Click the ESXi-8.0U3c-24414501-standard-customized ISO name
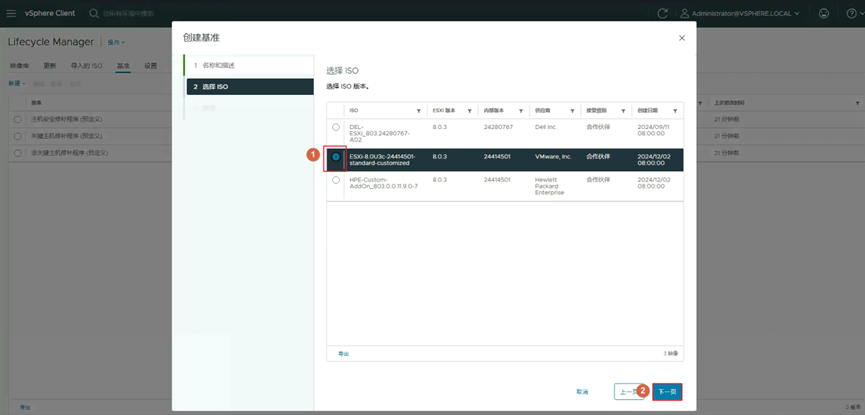This screenshot has width=865, height=415. (x=382, y=160)
